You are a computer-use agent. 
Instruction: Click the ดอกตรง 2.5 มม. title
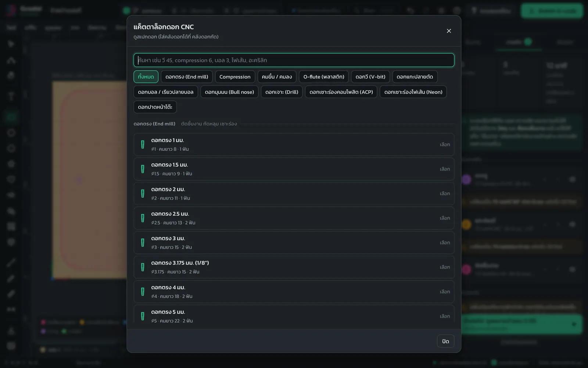point(170,214)
